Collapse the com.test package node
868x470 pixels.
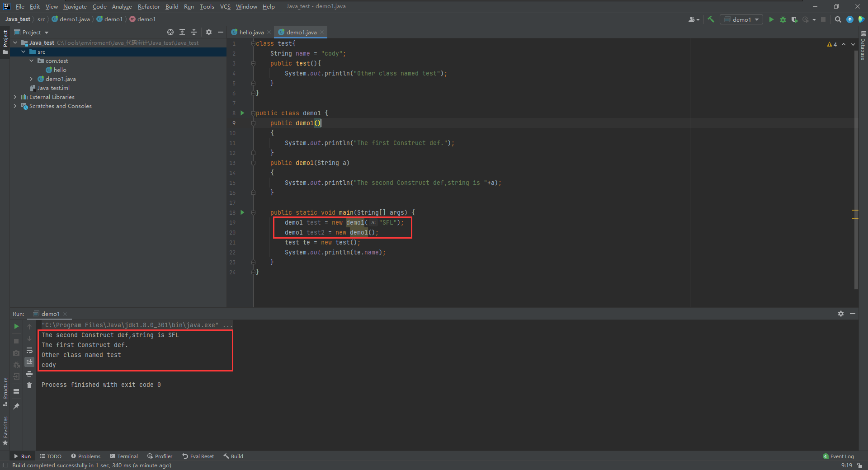coord(32,61)
